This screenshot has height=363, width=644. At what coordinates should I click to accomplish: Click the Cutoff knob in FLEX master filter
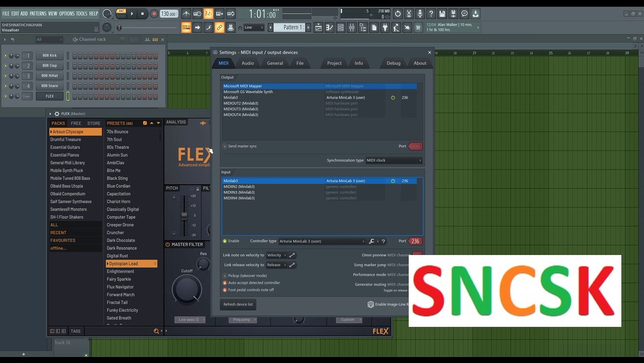(186, 289)
